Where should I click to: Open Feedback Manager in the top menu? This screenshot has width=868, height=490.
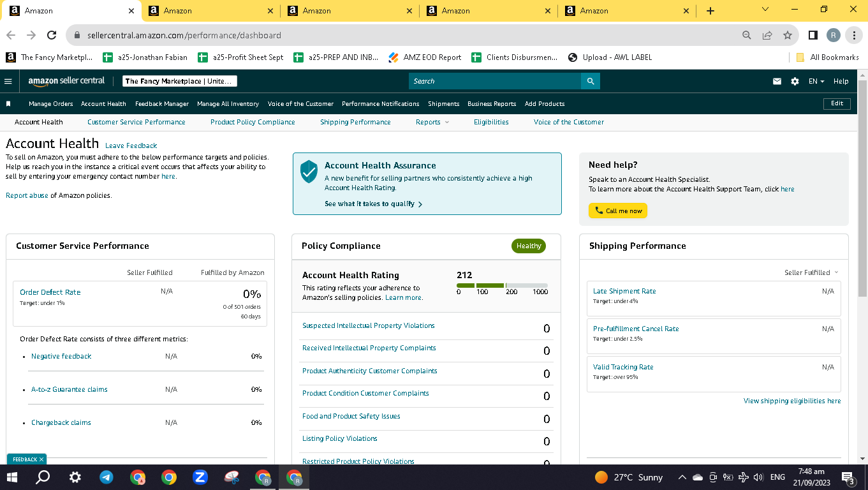162,103
